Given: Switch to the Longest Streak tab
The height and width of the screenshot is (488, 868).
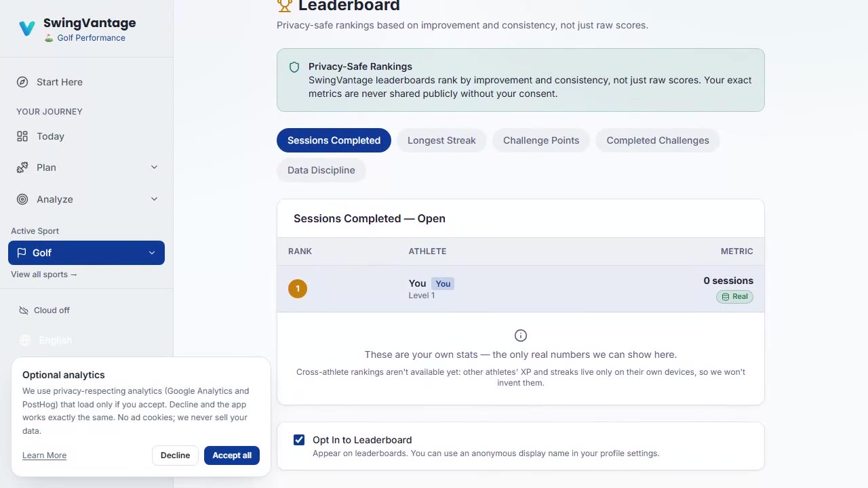Looking at the screenshot, I should click(441, 140).
